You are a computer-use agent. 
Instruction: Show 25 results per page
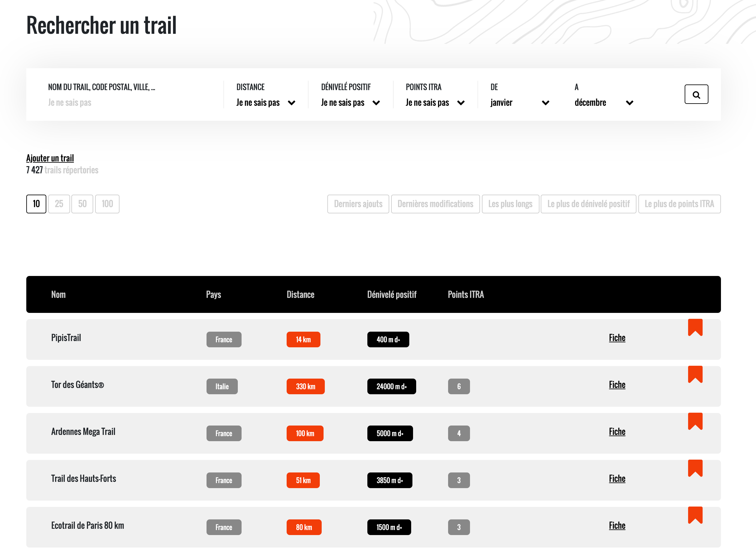click(59, 204)
